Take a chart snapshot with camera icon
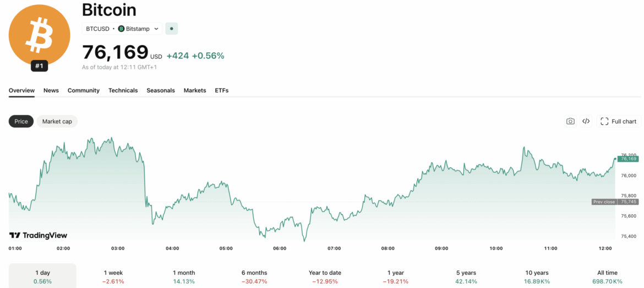The image size is (644, 288). [570, 121]
